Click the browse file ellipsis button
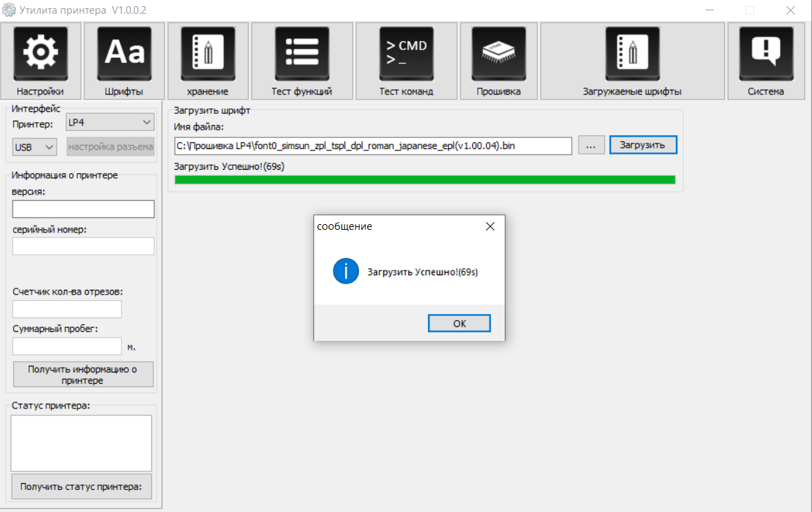 591,145
